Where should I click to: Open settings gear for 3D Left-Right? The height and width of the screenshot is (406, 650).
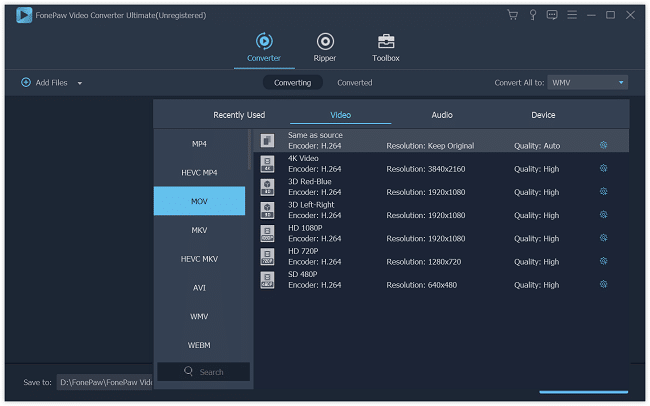pos(603,215)
